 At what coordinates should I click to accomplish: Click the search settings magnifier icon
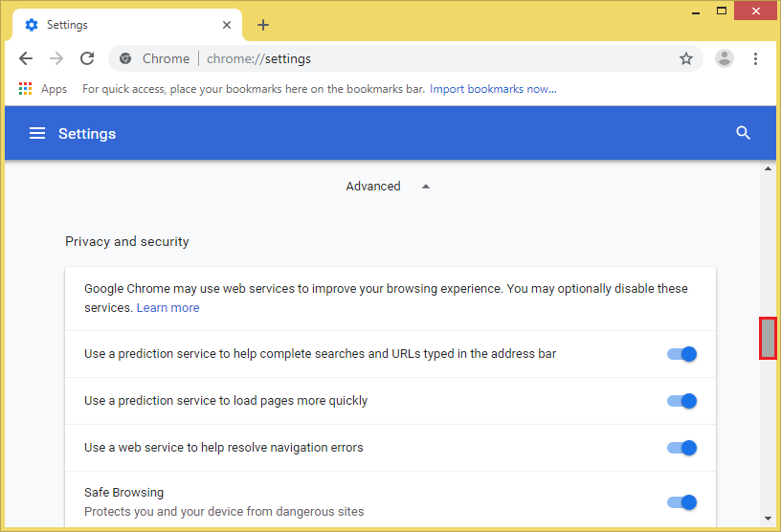743,133
